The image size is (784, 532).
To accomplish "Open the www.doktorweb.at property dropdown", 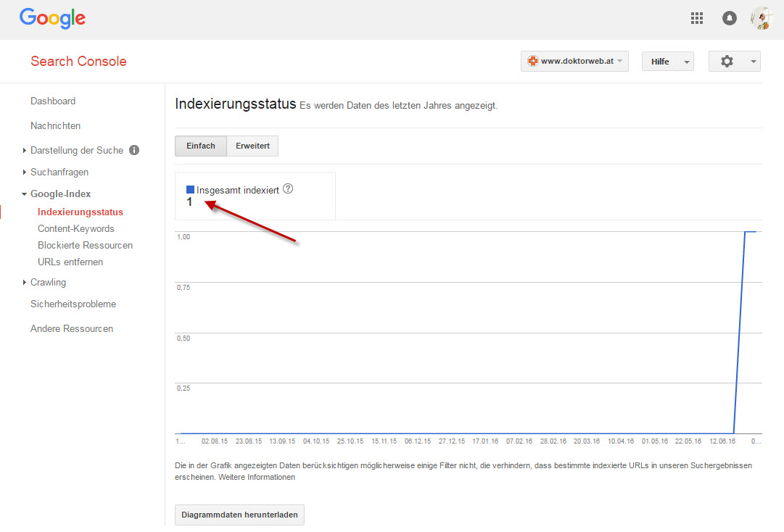I will pyautogui.click(x=574, y=61).
